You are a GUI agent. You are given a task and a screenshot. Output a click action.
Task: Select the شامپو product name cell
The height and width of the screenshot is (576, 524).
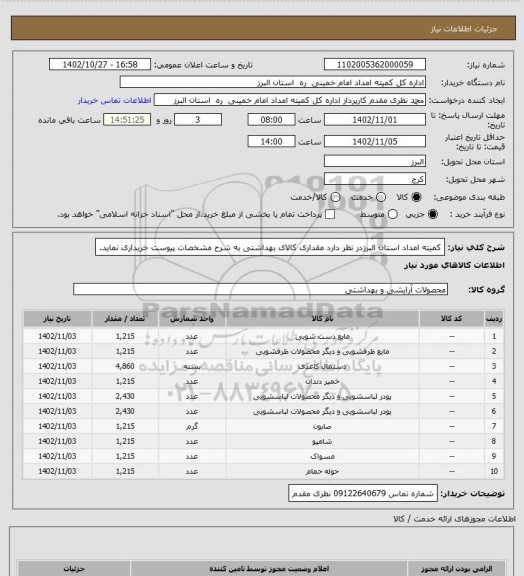click(x=322, y=441)
